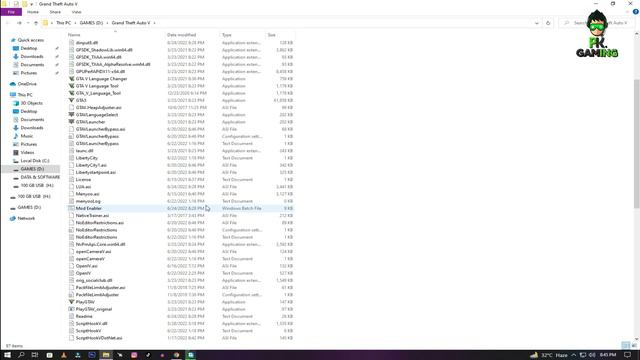Click the Videos icon in sidebar
Viewport: 640px width, 360px height.
[x=16, y=152]
